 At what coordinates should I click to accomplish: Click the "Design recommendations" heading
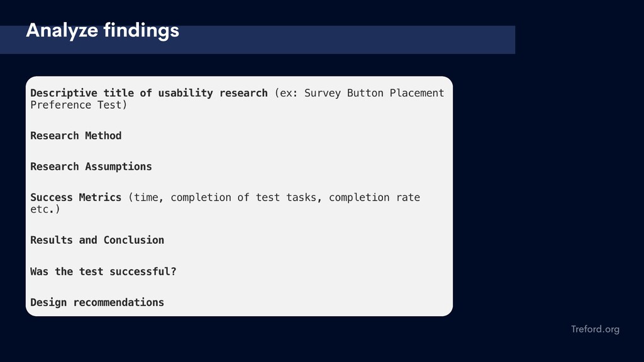(97, 302)
